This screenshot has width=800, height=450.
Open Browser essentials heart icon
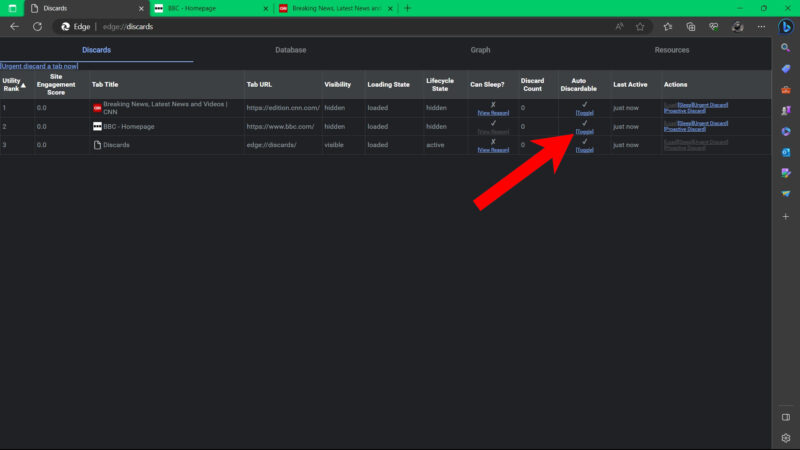(714, 27)
